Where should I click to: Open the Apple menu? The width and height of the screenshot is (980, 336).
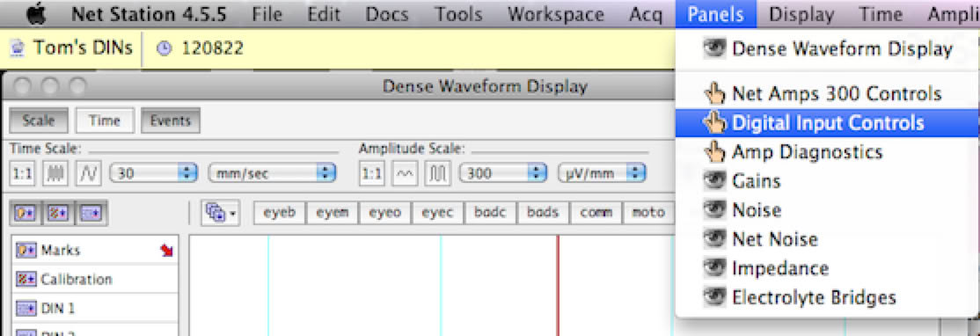pyautogui.click(x=36, y=14)
